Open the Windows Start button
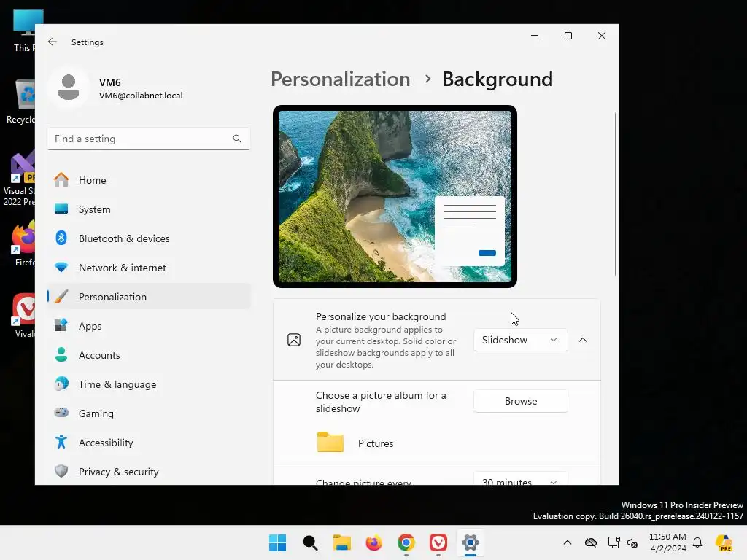Screen dimensions: 747x560 click(278, 542)
